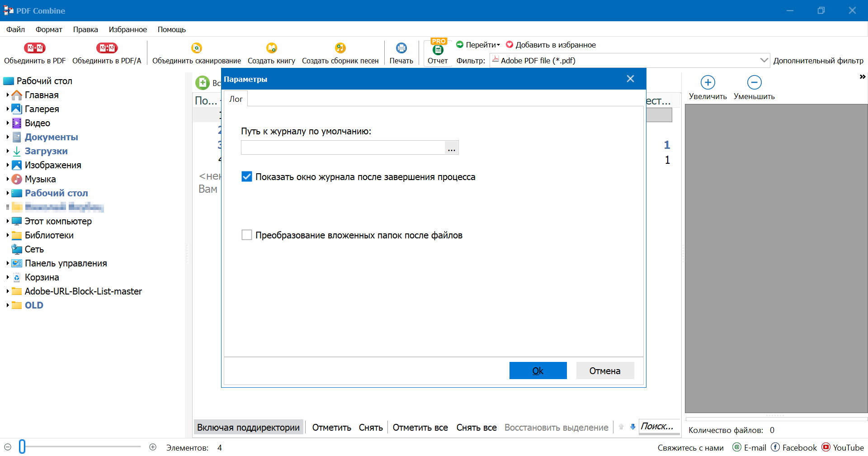Screen dimensions: 868x456
Task: Open the Избранное menu
Action: [x=127, y=29]
